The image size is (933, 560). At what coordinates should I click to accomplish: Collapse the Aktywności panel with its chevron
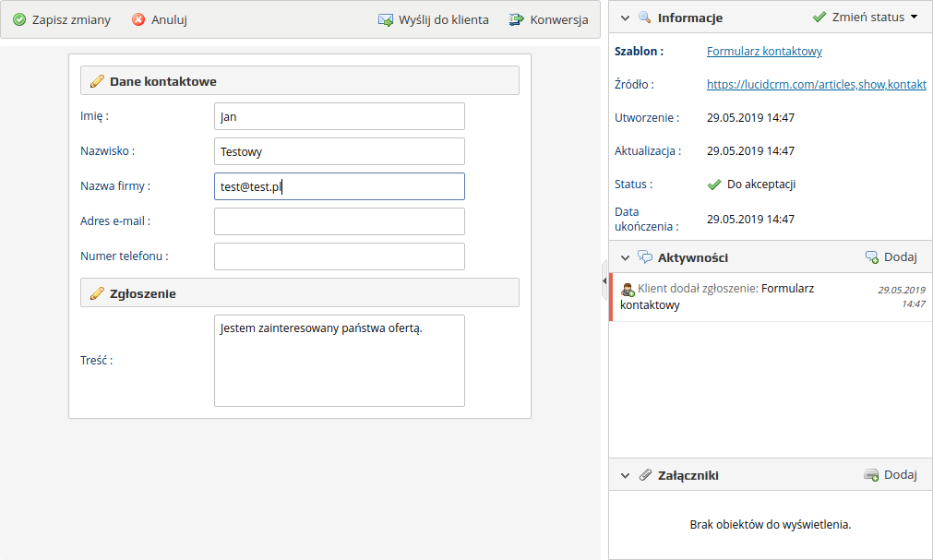coord(625,257)
